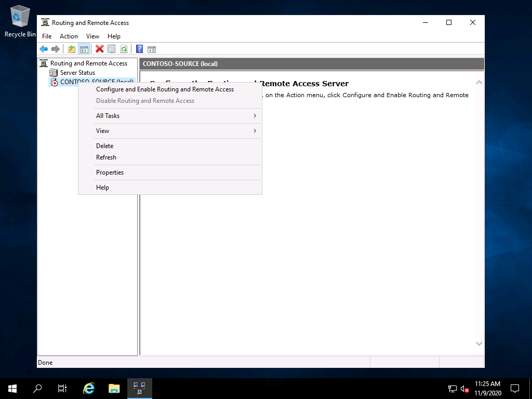The height and width of the screenshot is (399, 532).
Task: Toggle Show/Hide Action Pane toolbar icon
Action: tap(152, 49)
